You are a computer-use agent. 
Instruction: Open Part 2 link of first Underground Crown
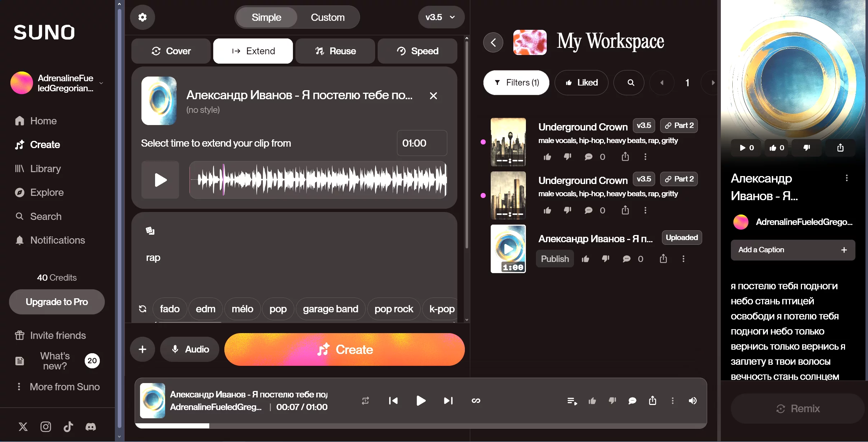pos(679,125)
